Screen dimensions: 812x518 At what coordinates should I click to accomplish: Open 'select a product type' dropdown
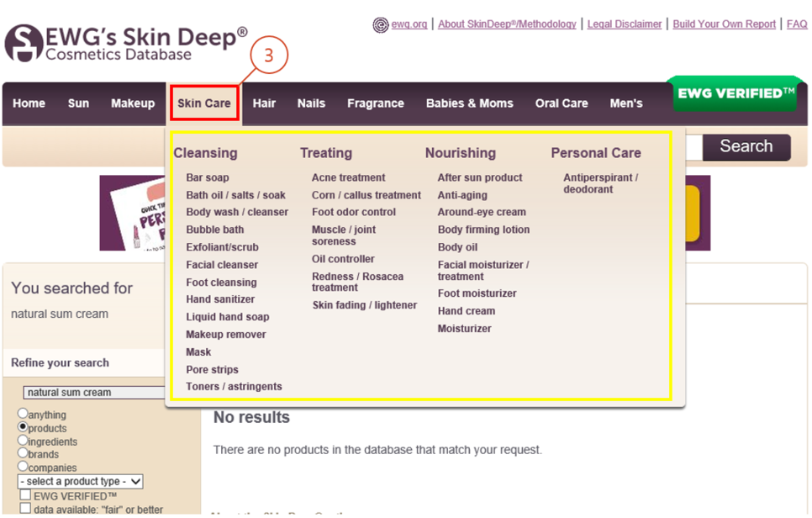(x=80, y=482)
